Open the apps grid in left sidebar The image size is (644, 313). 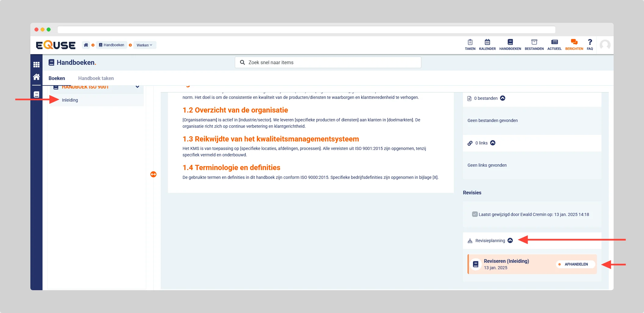coord(36,64)
